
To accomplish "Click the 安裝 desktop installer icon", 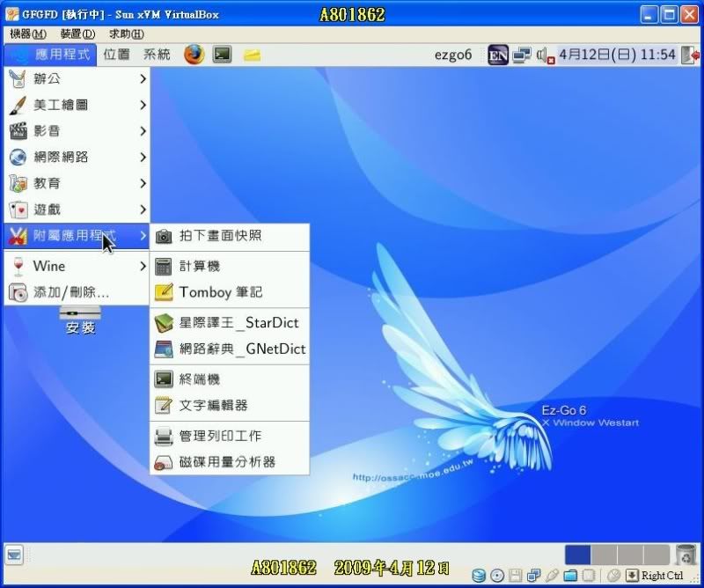I will pos(80,320).
